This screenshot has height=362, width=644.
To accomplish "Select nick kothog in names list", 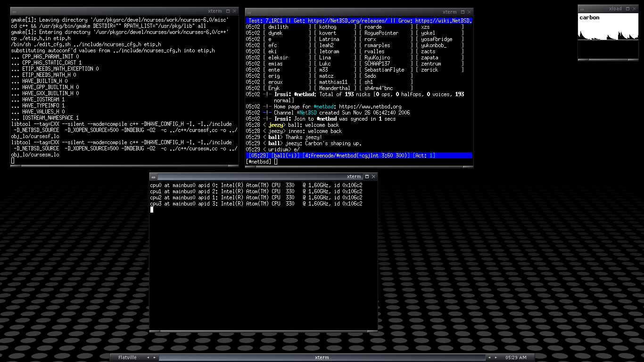I will [x=328, y=27].
